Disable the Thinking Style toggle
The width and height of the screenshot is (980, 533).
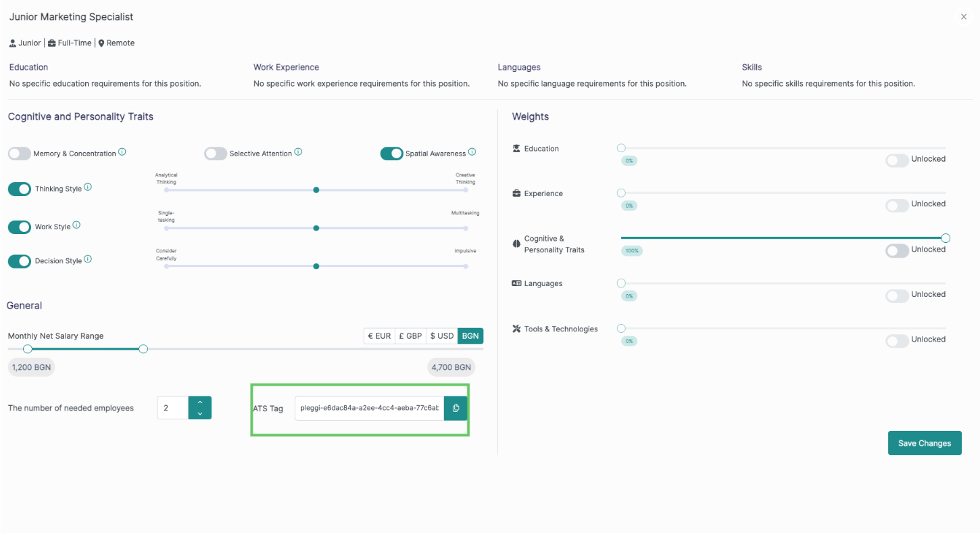pos(20,189)
